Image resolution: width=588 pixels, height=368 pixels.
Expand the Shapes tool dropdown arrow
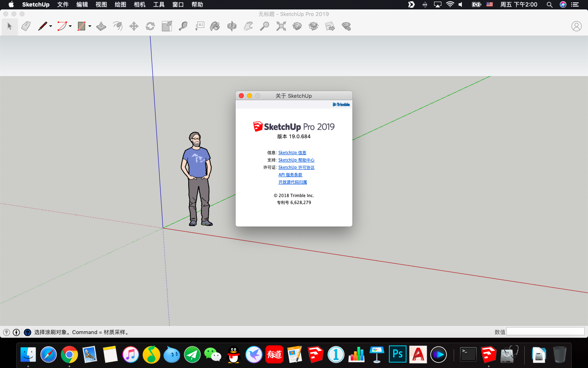[90, 26]
